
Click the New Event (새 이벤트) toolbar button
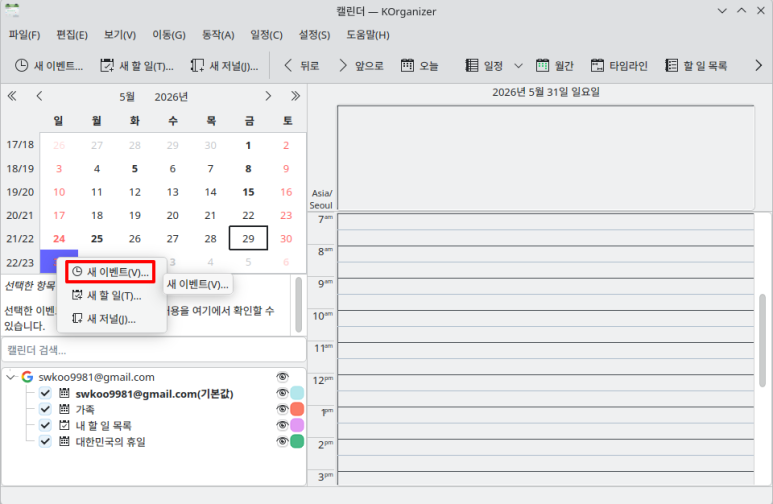(x=48, y=66)
